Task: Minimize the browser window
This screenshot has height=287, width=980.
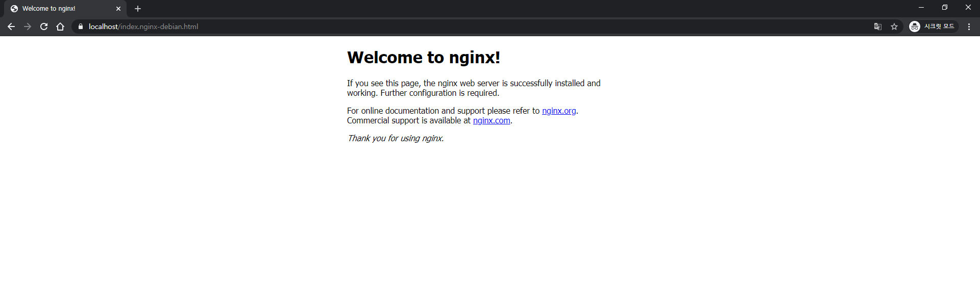Action: pyautogui.click(x=921, y=7)
